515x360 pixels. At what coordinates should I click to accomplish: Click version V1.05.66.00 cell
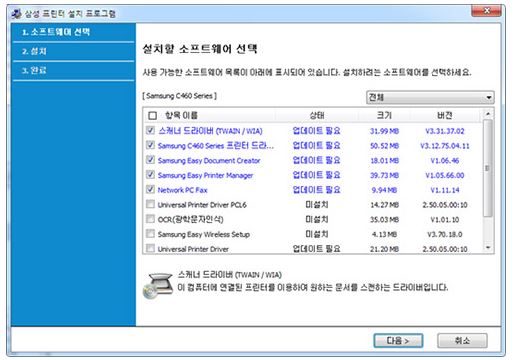445,175
